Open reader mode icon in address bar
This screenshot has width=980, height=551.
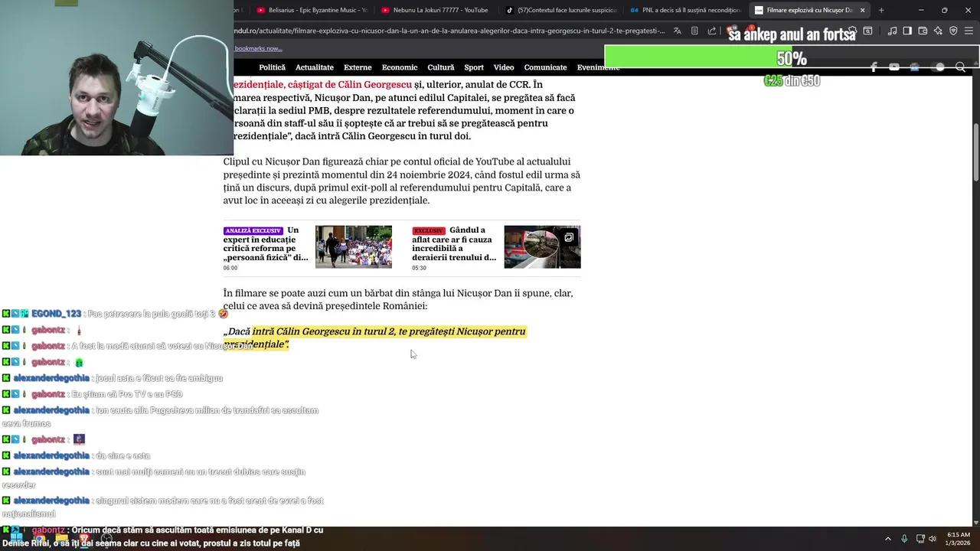click(x=694, y=31)
